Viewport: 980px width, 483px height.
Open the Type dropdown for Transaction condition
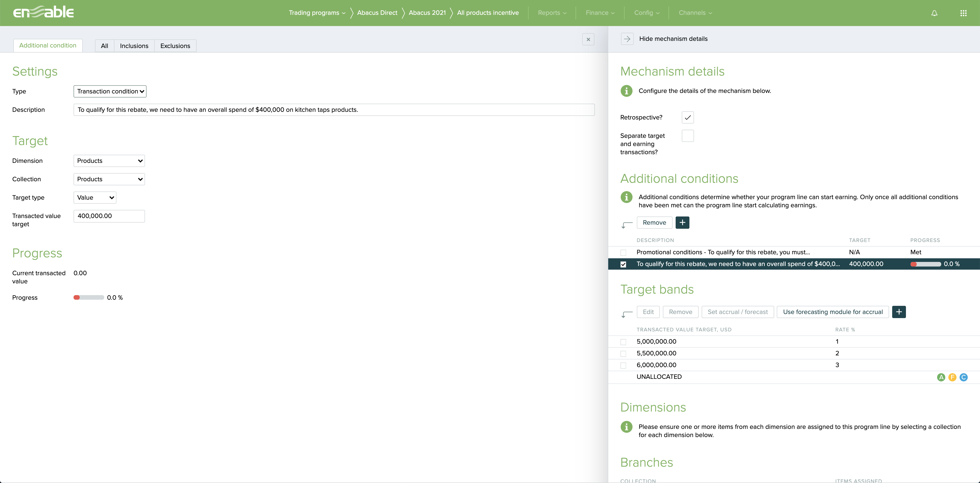(110, 91)
